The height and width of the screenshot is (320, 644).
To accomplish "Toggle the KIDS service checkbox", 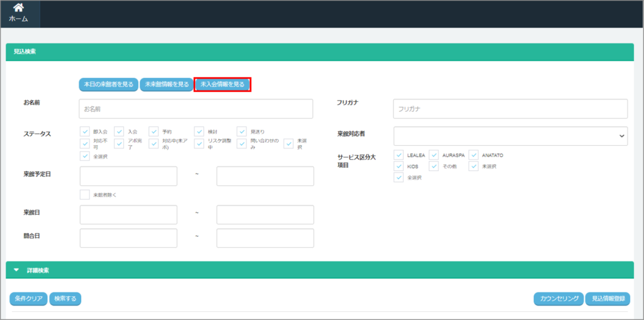I will 399,166.
